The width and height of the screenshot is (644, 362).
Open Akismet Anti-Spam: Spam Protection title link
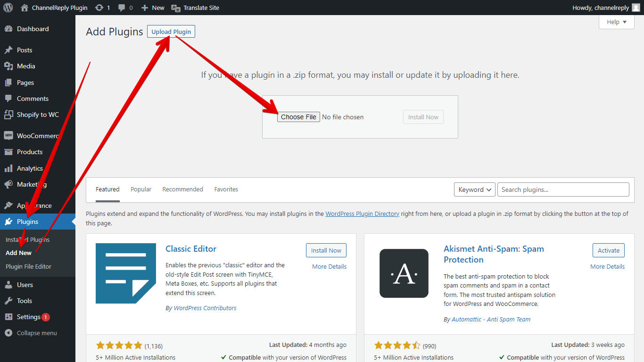[x=494, y=254]
